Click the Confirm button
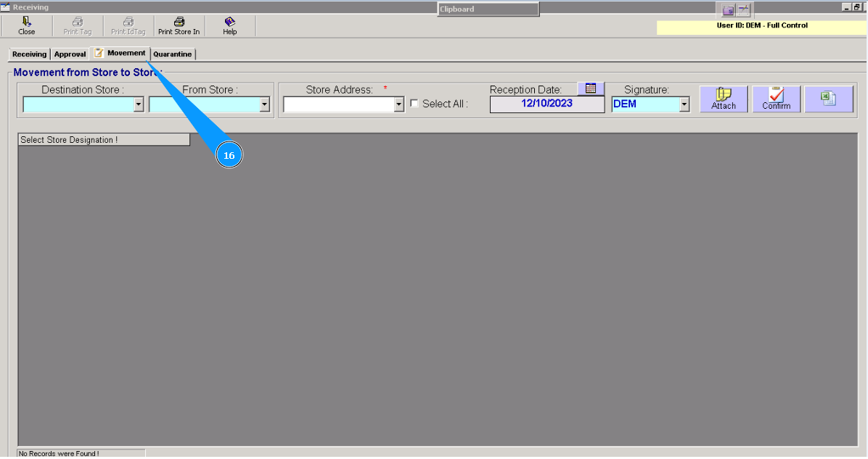868x459 pixels. [776, 99]
